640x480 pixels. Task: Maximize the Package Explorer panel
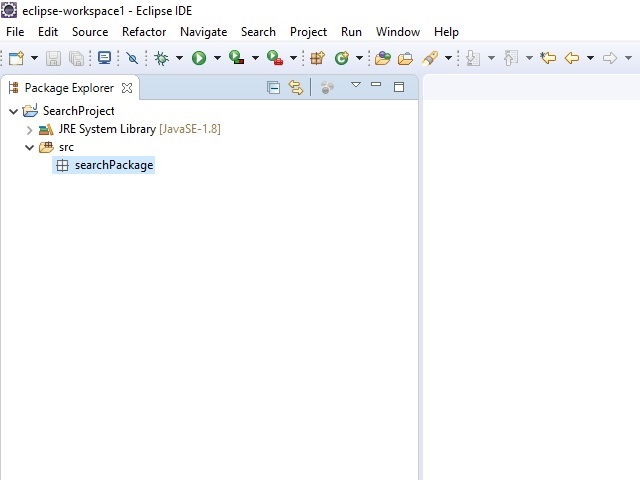tap(399, 87)
